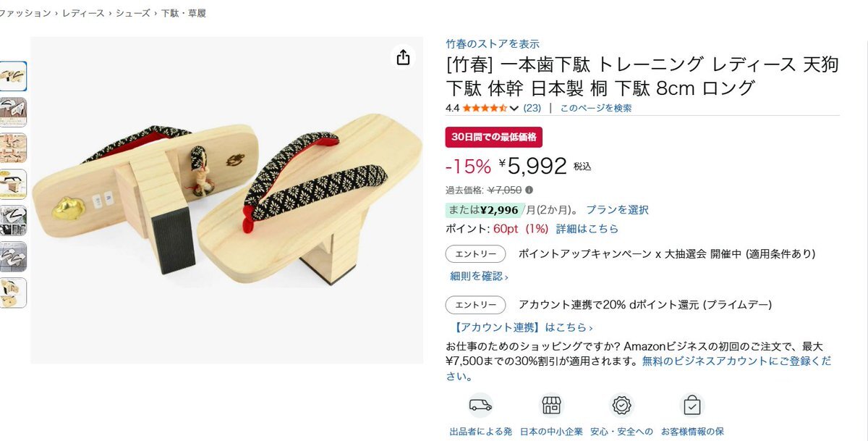The image size is (868, 441).
Task: Click the past-price info circle icon
Action: coord(529,190)
